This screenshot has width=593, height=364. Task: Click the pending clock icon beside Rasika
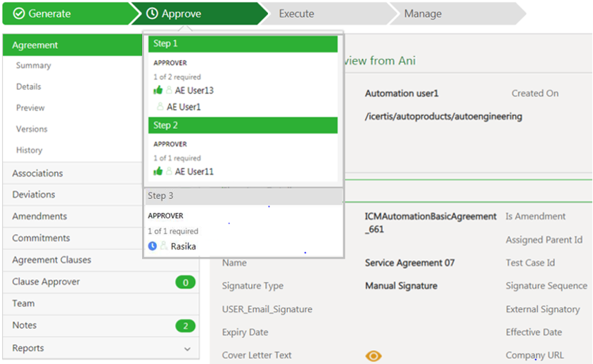153,246
